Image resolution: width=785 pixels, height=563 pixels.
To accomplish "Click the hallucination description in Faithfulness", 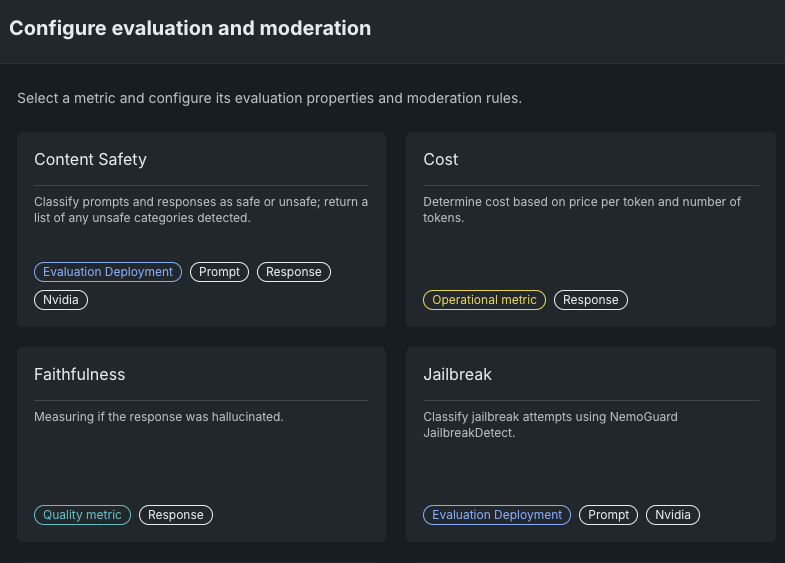I will (x=158, y=416).
